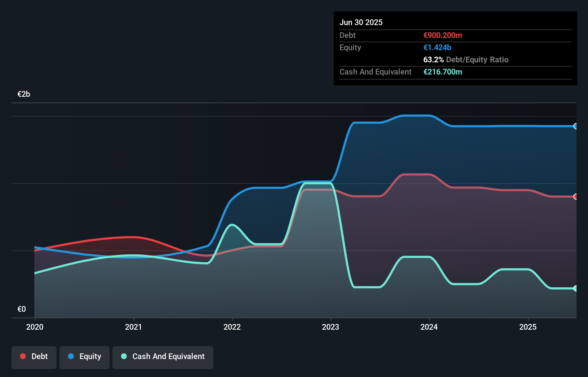Click the €216.700m Cash value in tooltip
Viewport: 588px width, 377px height.
443,72
